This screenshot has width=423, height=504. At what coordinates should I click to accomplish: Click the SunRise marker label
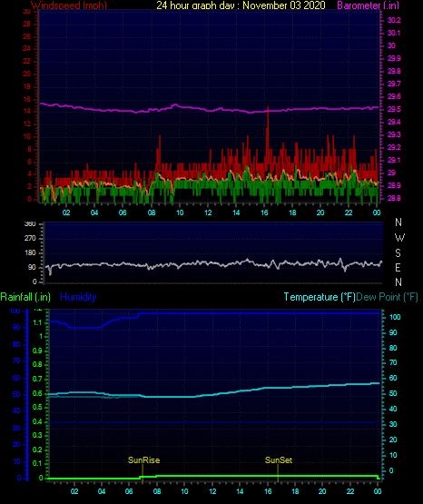144,460
